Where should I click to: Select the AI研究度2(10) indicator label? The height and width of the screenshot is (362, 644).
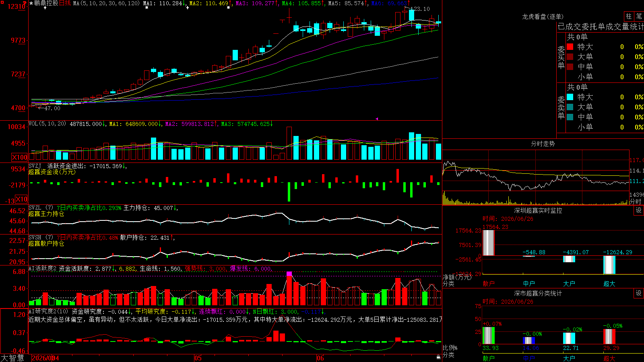click(x=48, y=311)
